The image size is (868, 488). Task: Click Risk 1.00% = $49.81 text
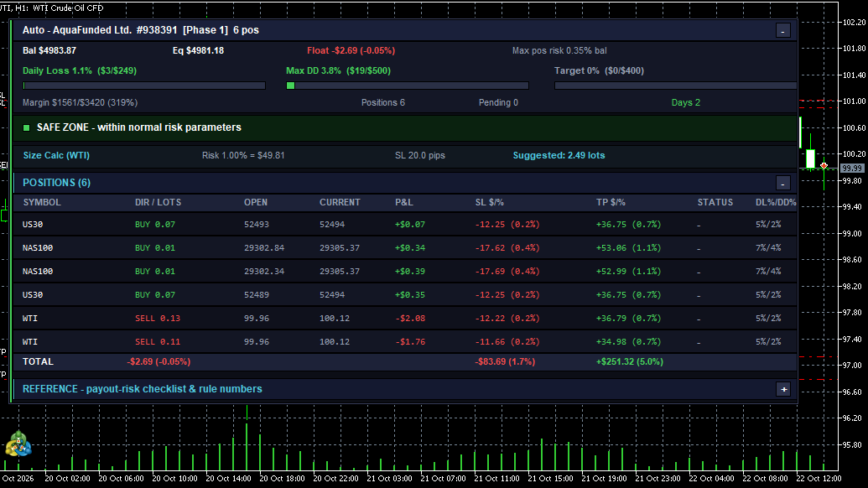243,155
